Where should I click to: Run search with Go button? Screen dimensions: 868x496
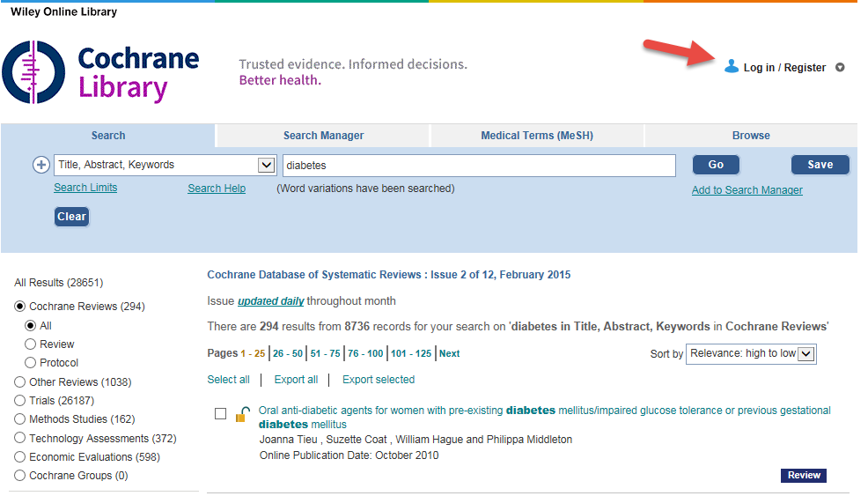point(715,165)
